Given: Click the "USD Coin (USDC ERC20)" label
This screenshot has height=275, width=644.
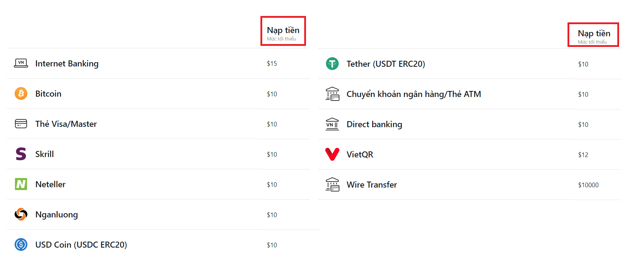Looking at the screenshot, I should click(x=81, y=245).
